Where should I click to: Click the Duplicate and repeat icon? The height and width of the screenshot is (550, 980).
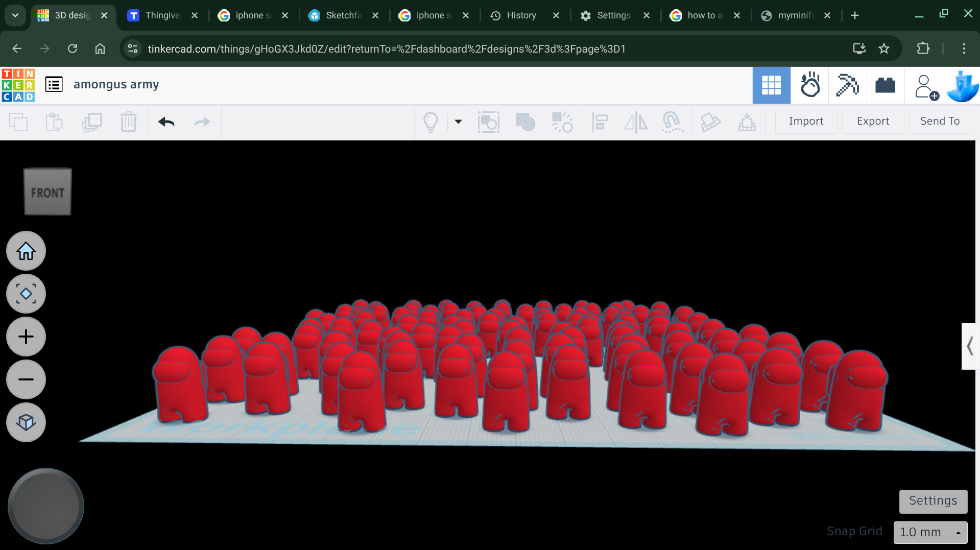point(92,122)
